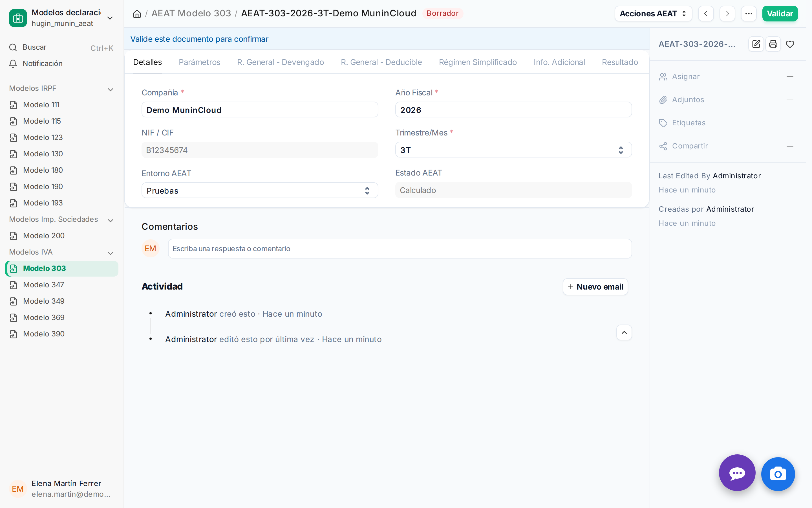
Task: Collapse the Modelos Imp. Sociedades section
Action: point(62,220)
